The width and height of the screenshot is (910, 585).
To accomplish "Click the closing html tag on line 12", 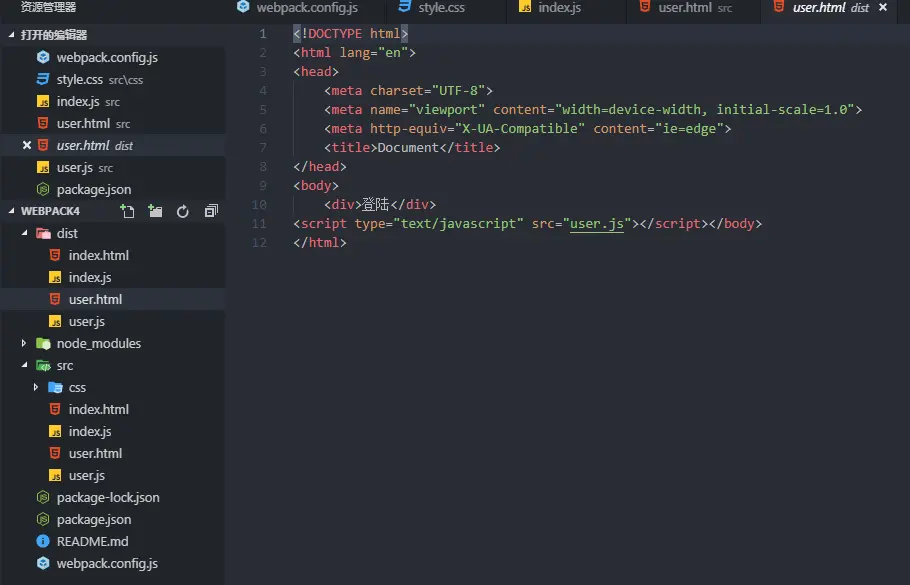I will pos(320,243).
